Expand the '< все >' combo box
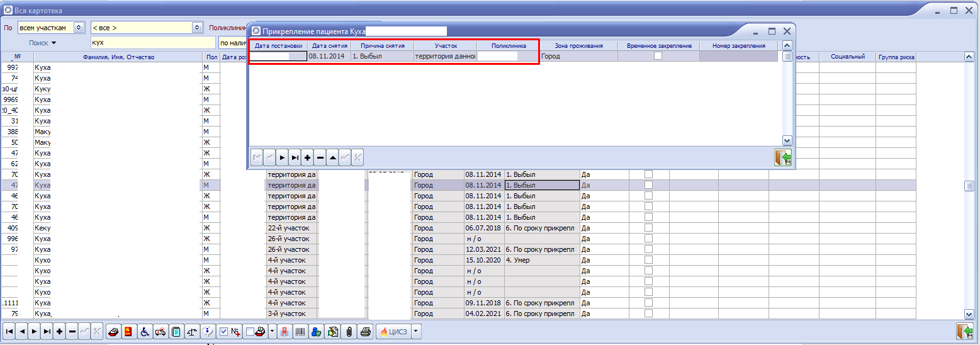The width and height of the screenshot is (980, 345). point(197,28)
